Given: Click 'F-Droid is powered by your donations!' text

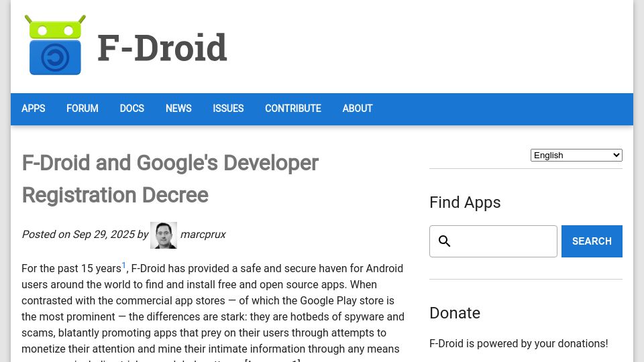Looking at the screenshot, I should pos(519,343).
